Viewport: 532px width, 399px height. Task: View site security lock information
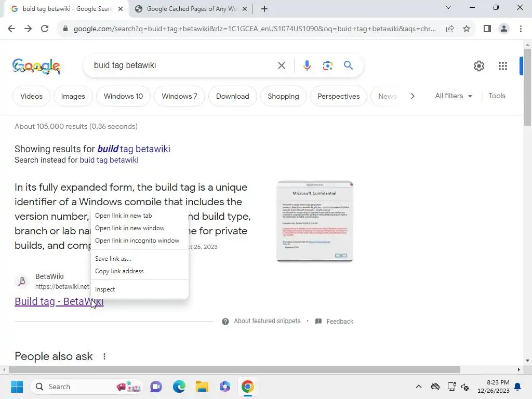65,29
